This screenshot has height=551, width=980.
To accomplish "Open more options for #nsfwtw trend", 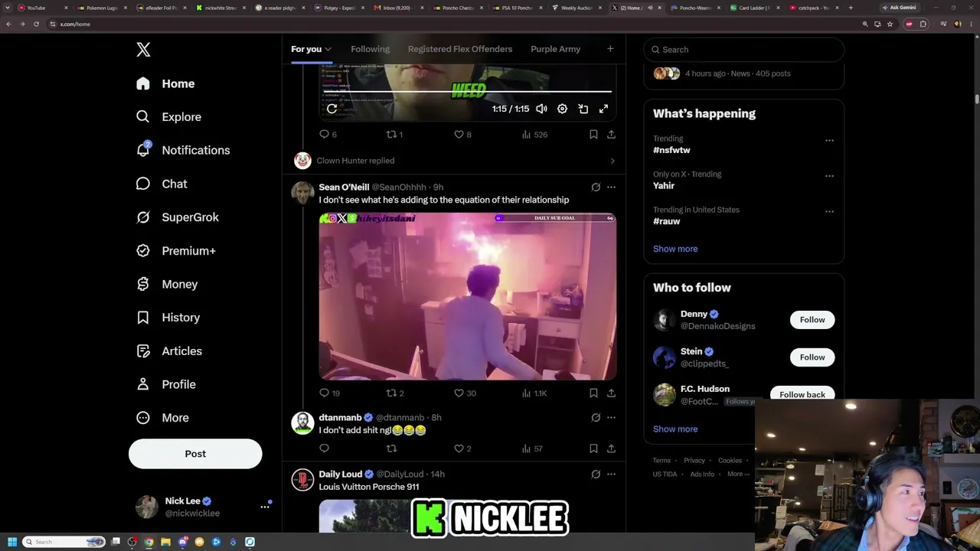I will click(829, 140).
